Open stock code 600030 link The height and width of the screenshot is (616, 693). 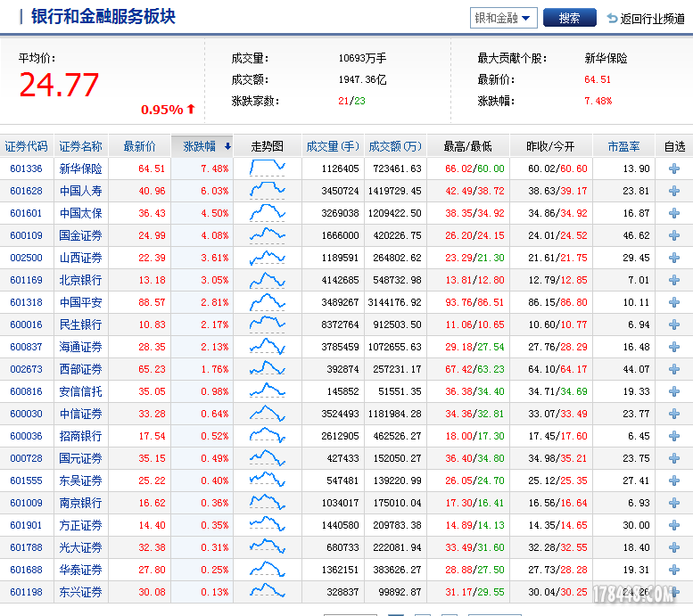[x=26, y=414]
